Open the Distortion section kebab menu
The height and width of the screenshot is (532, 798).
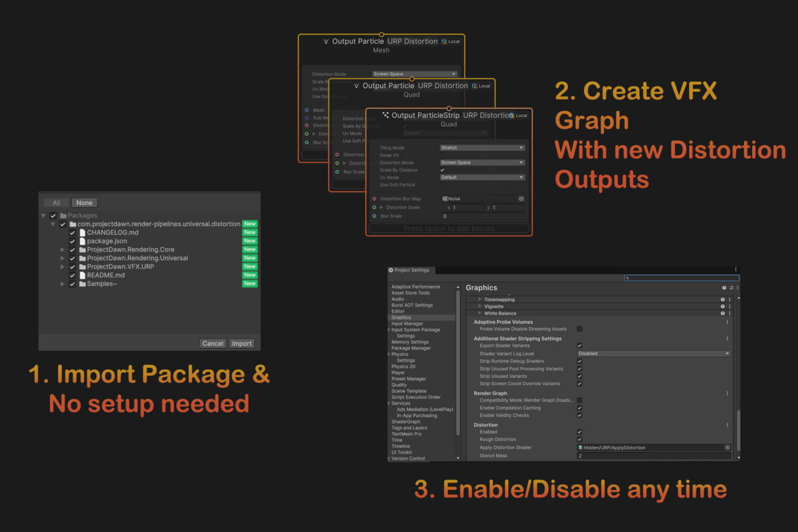(727, 425)
